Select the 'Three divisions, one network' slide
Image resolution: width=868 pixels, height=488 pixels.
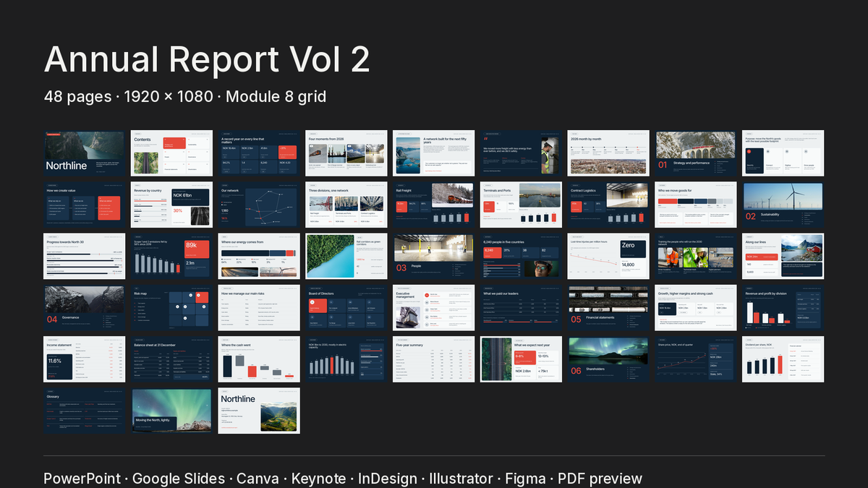point(346,205)
